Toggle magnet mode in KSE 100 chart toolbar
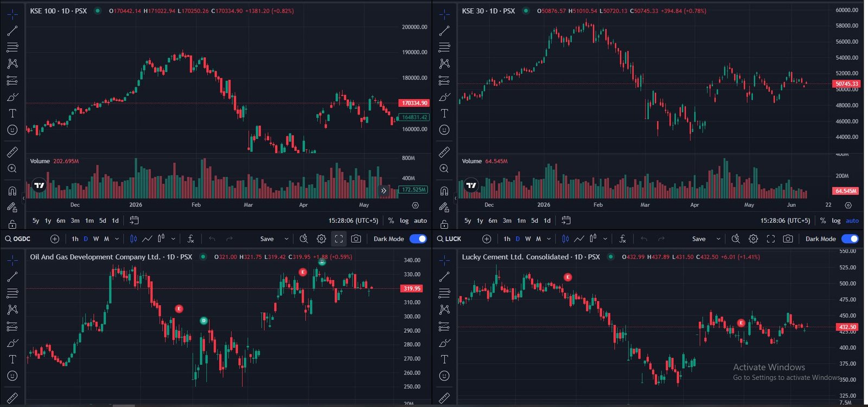 [12, 191]
